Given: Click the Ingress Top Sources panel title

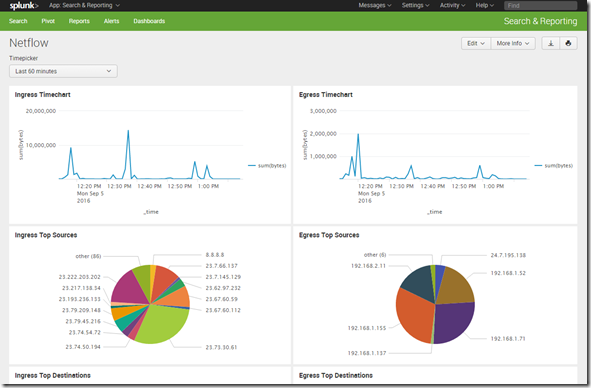Looking at the screenshot, I should click(x=46, y=235).
